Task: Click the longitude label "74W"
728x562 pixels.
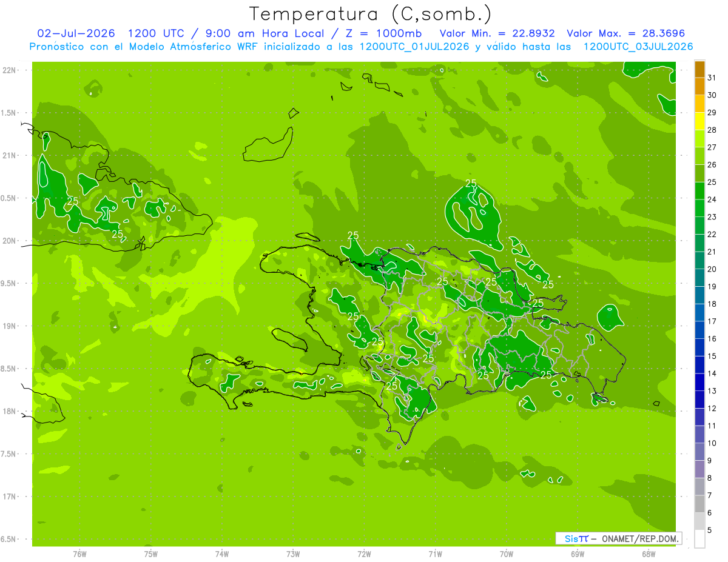Action: [x=222, y=554]
